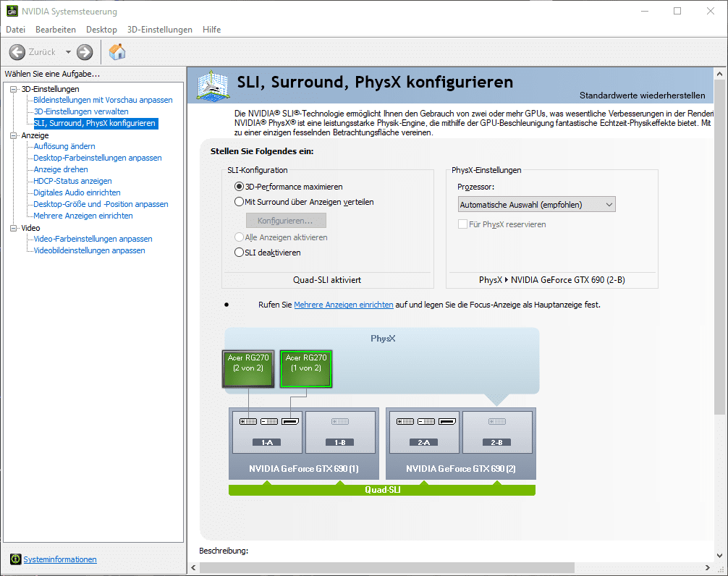Screen dimensions: 728x576
Task: Click the NVIDIA GeForce GTX 690 (2) label
Action: click(x=460, y=469)
